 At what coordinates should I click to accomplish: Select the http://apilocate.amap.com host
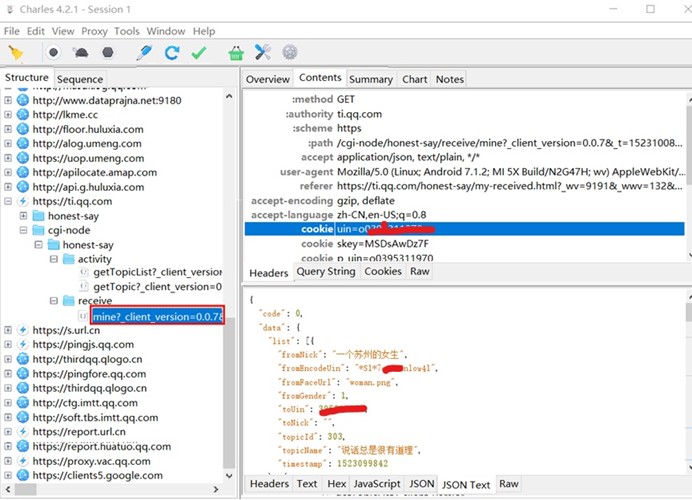(x=95, y=173)
